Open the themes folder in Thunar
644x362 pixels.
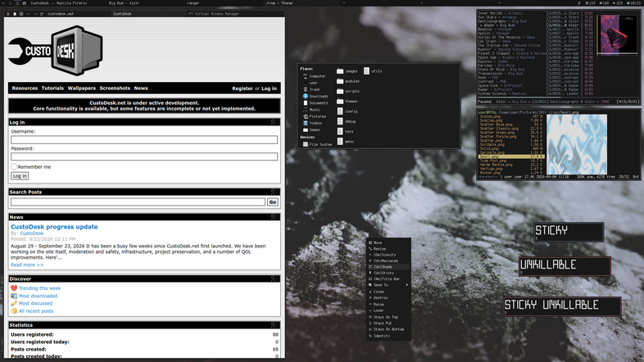pyautogui.click(x=347, y=102)
